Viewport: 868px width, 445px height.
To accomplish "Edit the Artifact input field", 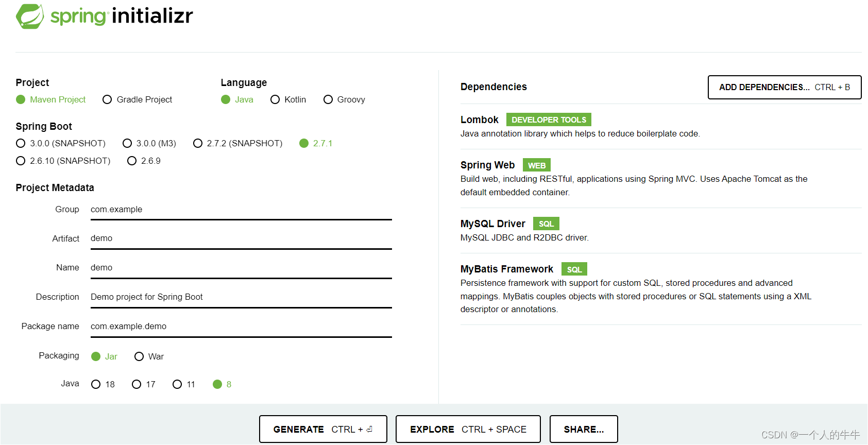I will pyautogui.click(x=241, y=238).
